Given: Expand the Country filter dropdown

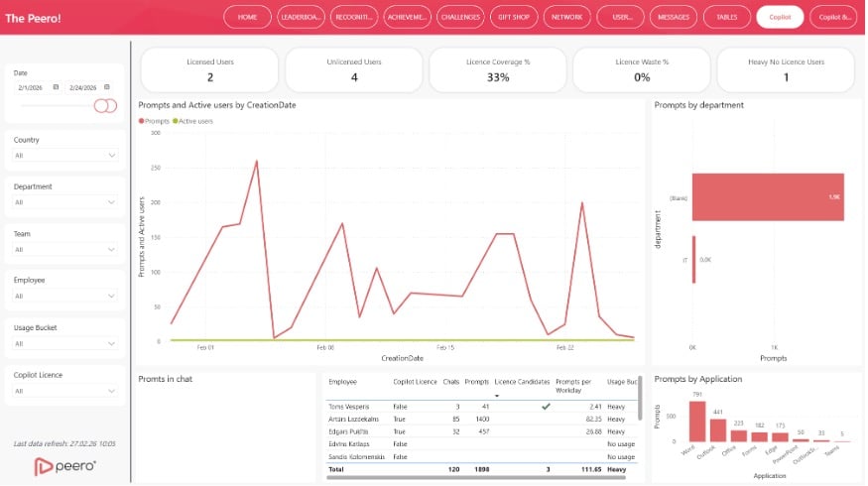Looking at the screenshot, I should [x=65, y=155].
